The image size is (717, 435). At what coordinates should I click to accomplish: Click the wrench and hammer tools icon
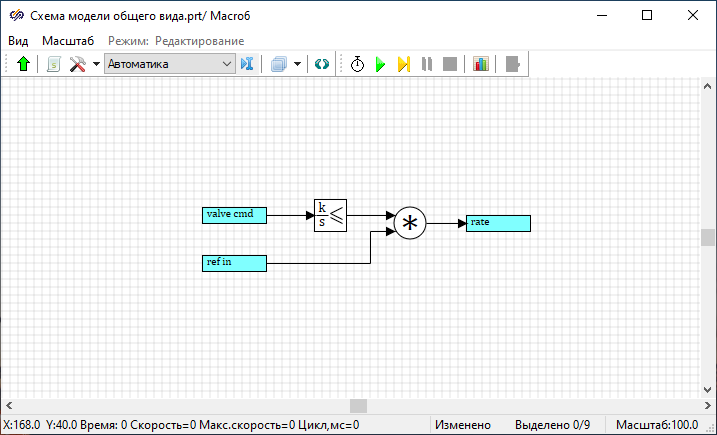pyautogui.click(x=77, y=64)
